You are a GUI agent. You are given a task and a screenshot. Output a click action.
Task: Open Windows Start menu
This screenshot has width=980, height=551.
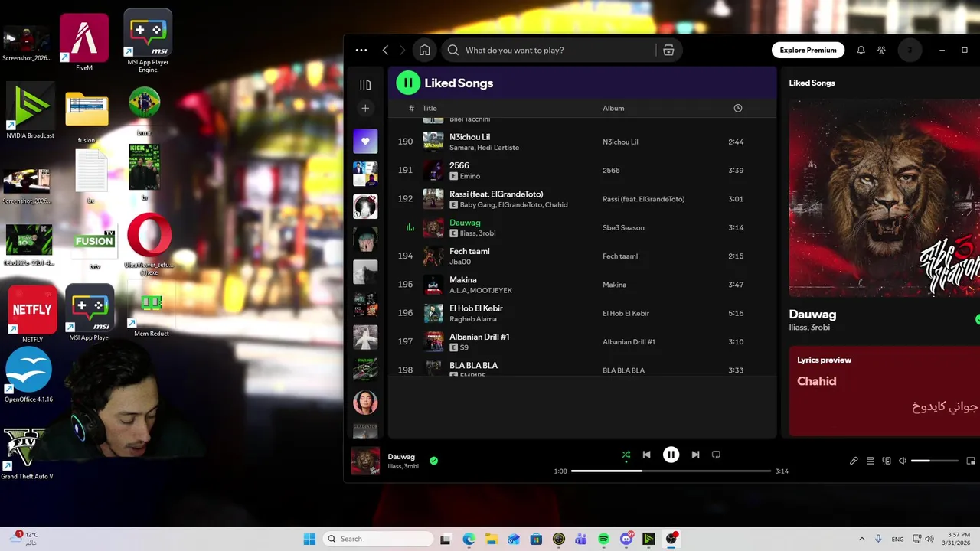pyautogui.click(x=309, y=539)
